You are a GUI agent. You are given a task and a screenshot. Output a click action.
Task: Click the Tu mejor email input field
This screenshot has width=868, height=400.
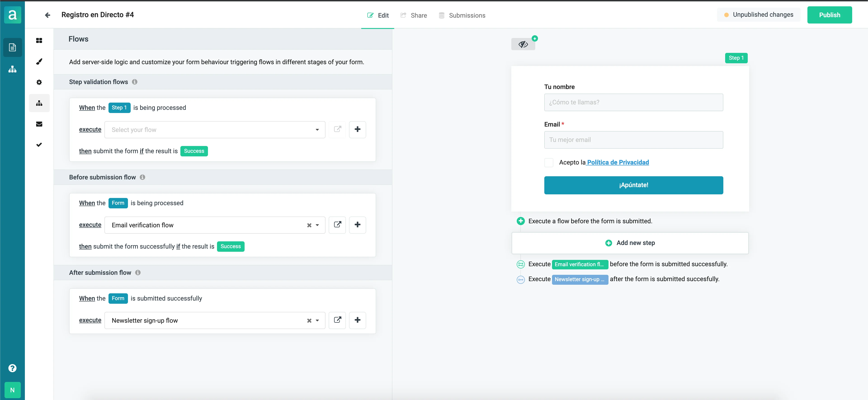click(633, 140)
